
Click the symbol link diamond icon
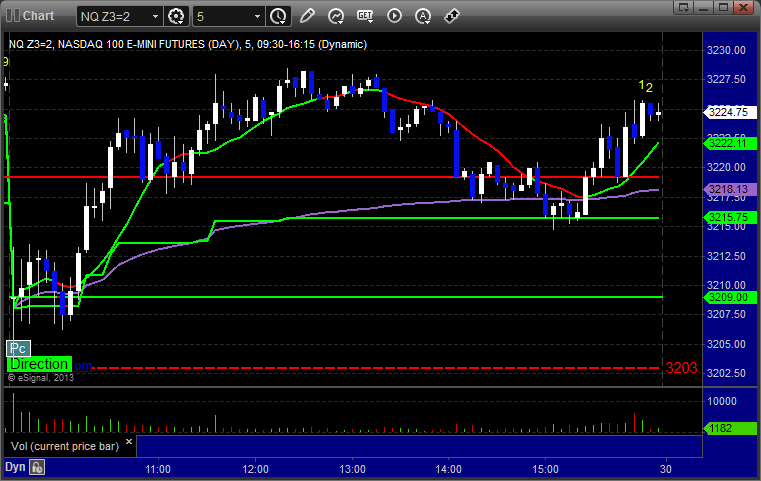452,16
